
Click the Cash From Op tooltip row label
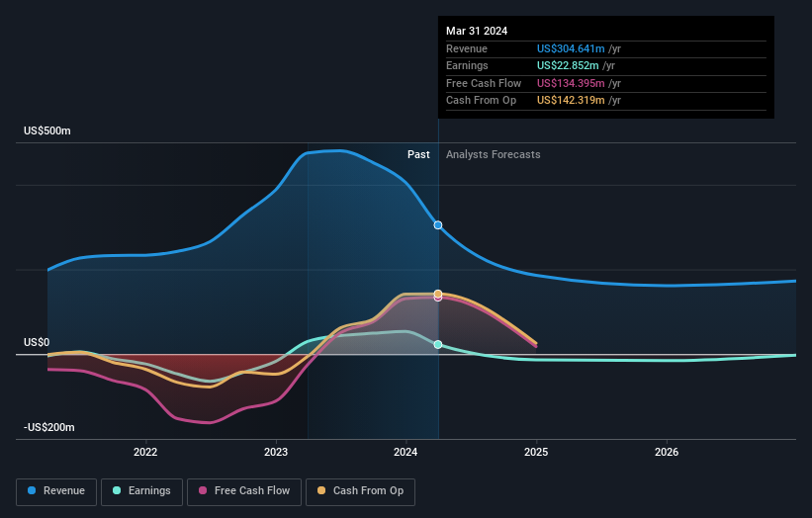[481, 101]
